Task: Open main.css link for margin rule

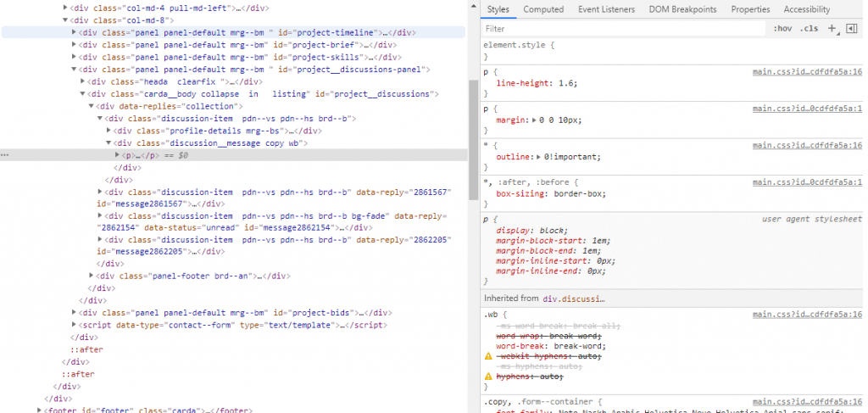Action: [x=807, y=109]
